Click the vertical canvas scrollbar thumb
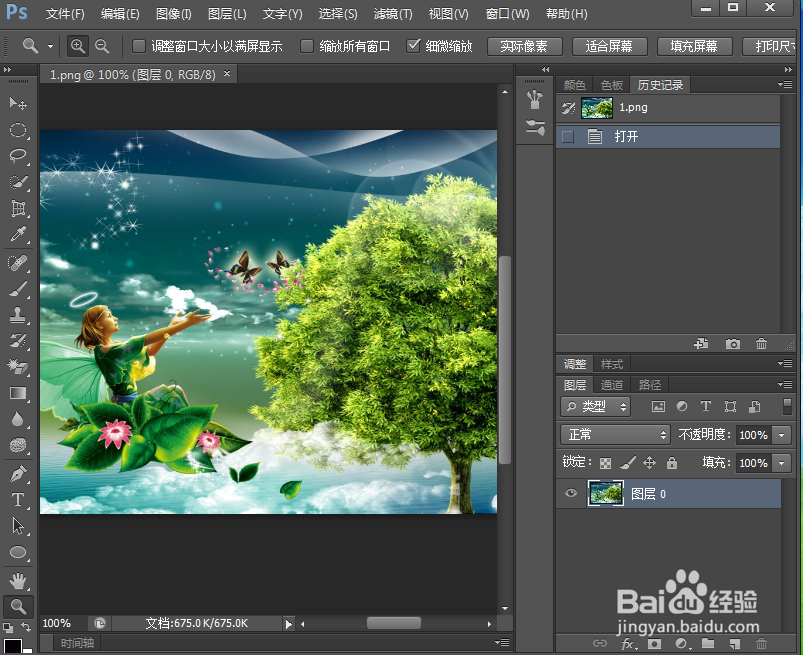 [x=504, y=360]
